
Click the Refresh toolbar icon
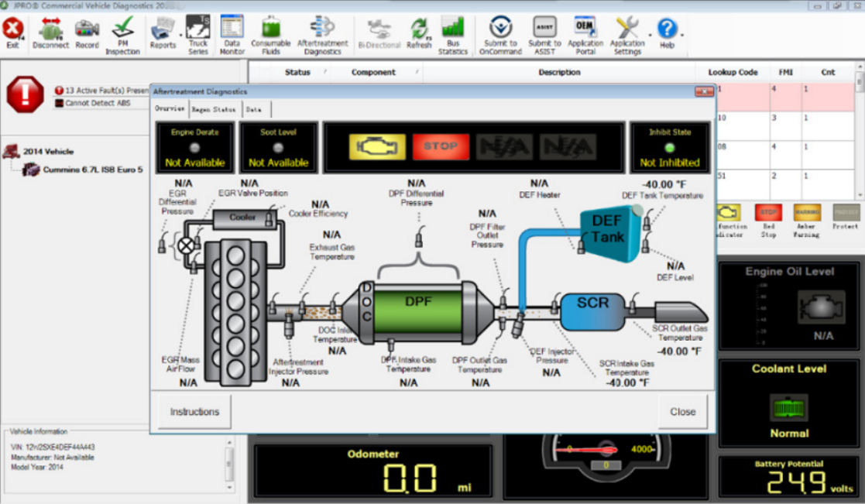tap(419, 33)
